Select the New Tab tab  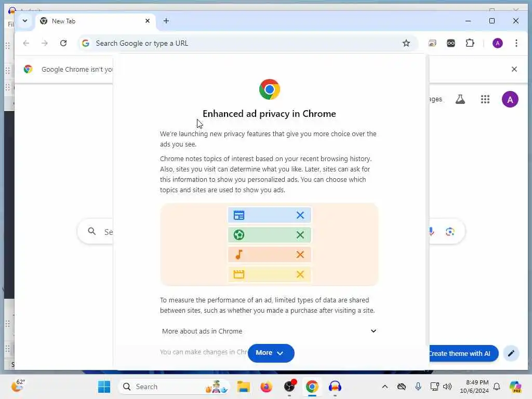[95, 21]
